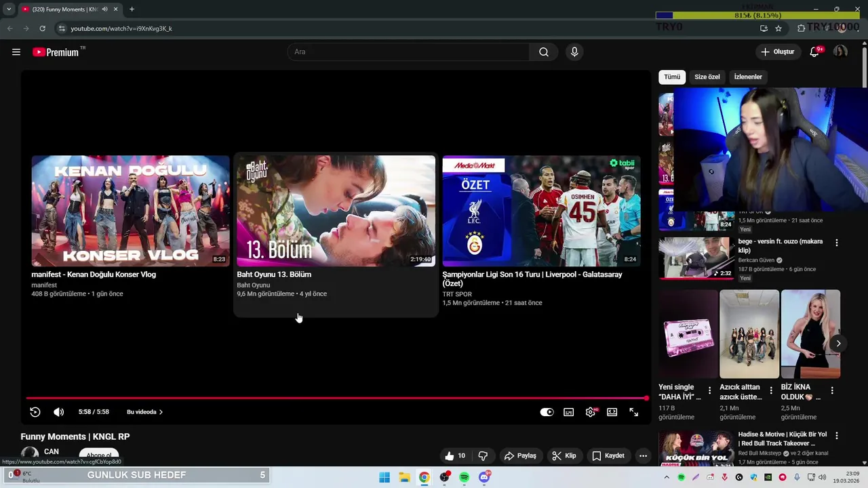
Task: Open the pink cassette Yeni single Short
Action: point(688,334)
